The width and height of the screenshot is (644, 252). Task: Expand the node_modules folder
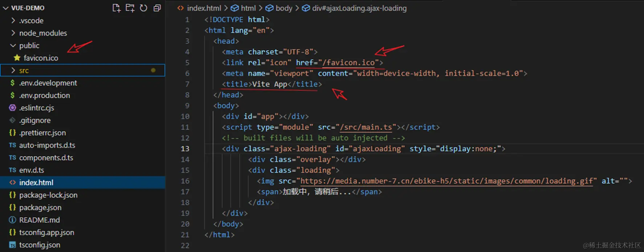[13, 33]
